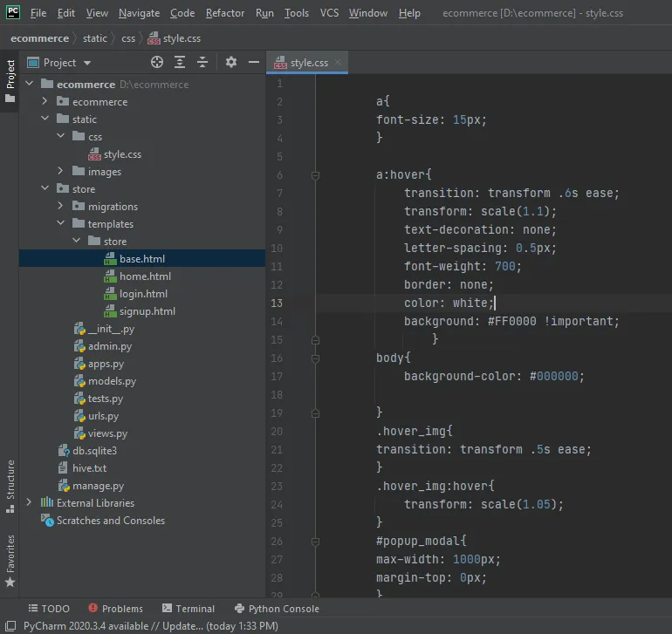672x634 pixels.
Task: Select urls.py in the project tree
Action: pos(103,416)
